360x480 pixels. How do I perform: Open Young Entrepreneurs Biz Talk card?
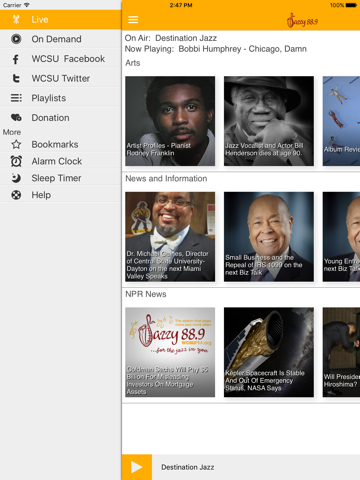[x=341, y=237]
